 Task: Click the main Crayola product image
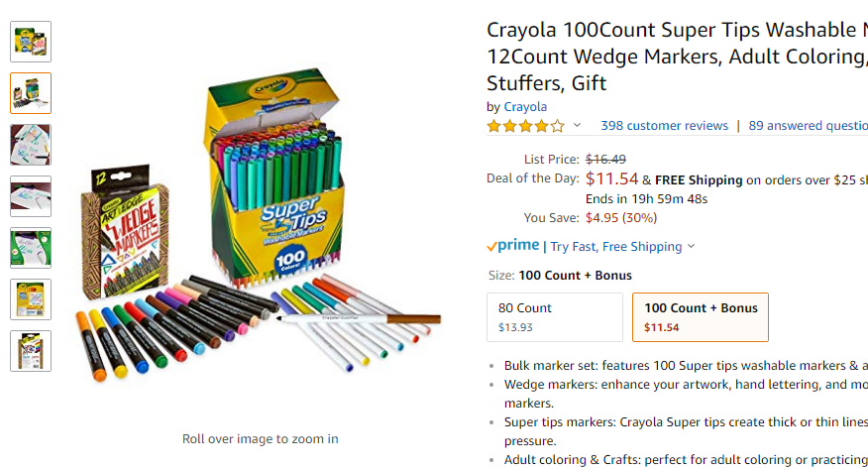click(x=259, y=226)
